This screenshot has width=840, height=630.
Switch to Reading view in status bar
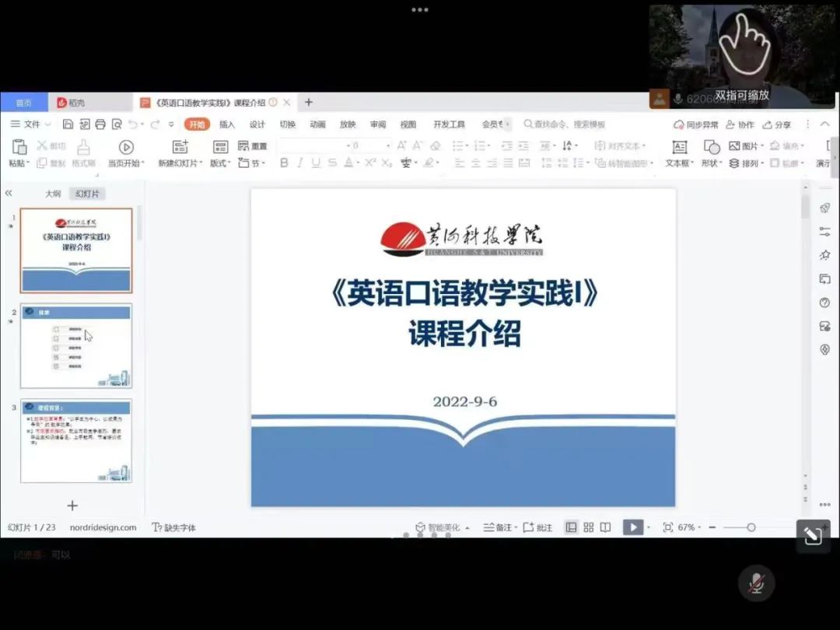(605, 527)
